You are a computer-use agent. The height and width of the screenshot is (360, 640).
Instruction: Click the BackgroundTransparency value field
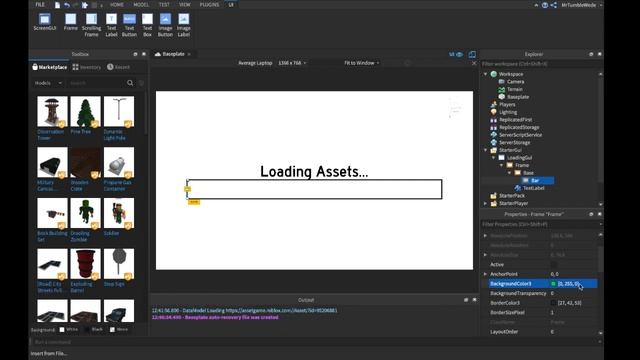coord(573,293)
